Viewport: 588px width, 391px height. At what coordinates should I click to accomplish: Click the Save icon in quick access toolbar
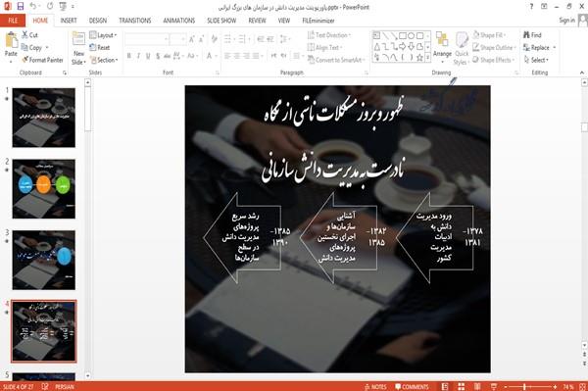coord(21,6)
